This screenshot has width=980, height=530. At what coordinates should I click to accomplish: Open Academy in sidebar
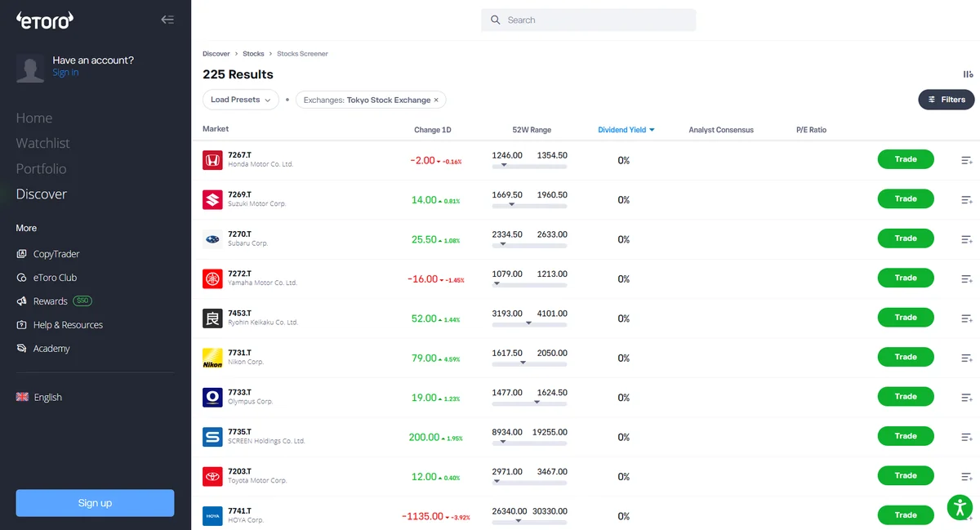(x=43, y=349)
